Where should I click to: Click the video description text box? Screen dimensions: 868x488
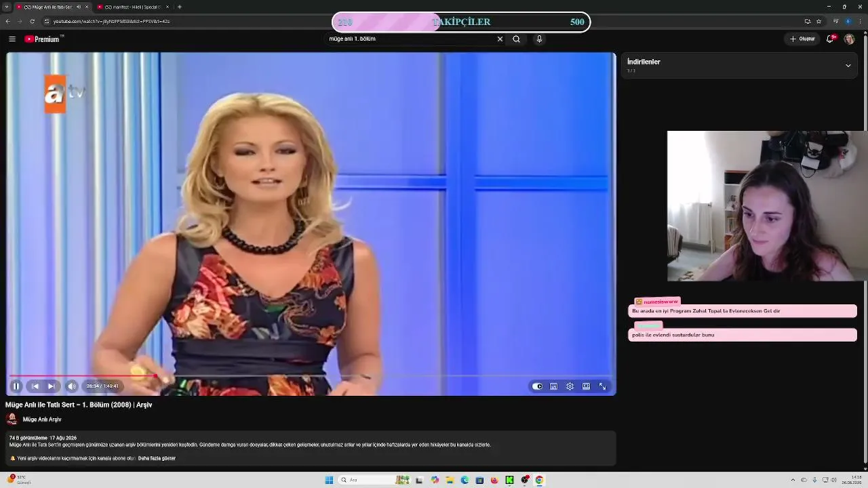311,448
